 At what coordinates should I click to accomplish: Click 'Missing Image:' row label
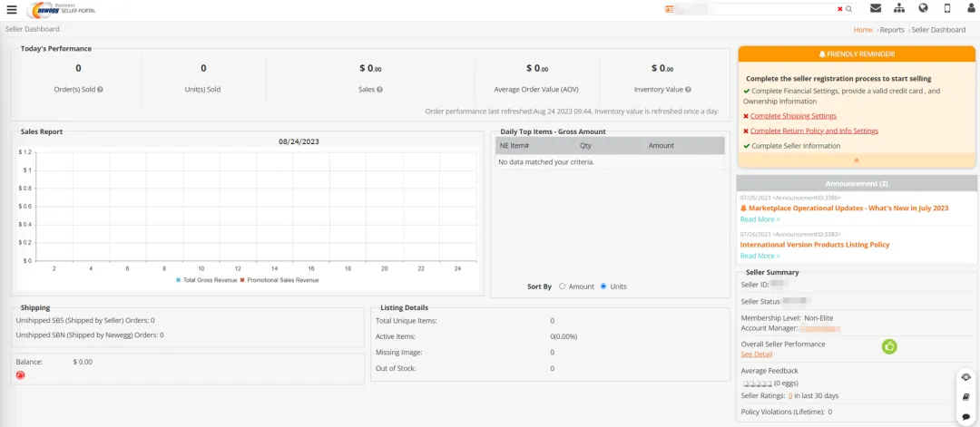[x=398, y=352]
